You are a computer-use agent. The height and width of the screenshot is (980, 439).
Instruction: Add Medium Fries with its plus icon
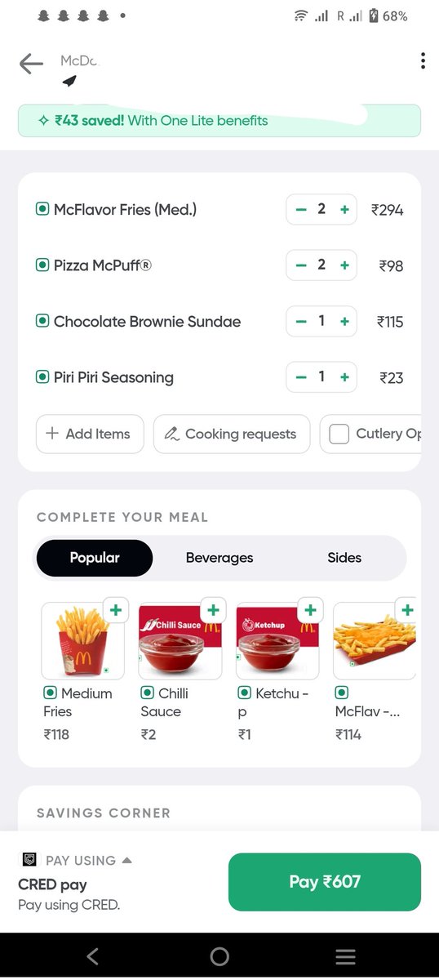(x=115, y=610)
